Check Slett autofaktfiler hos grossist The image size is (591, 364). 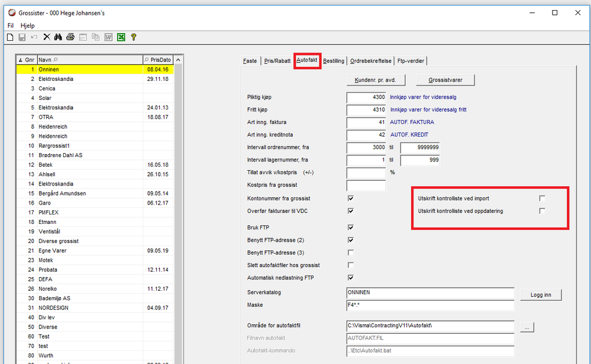pos(351,265)
